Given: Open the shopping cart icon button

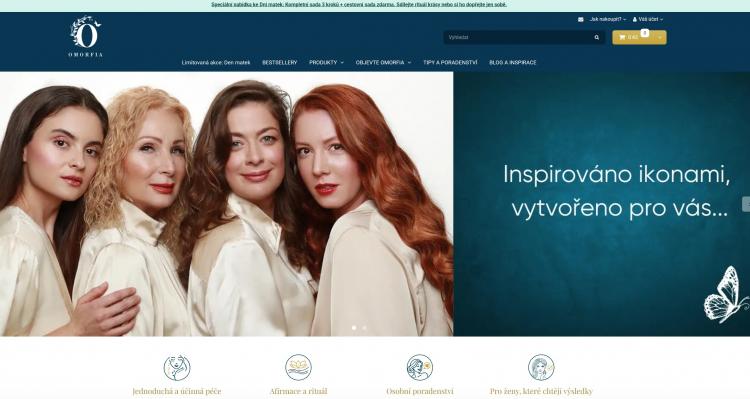Looking at the screenshot, I should coord(622,37).
